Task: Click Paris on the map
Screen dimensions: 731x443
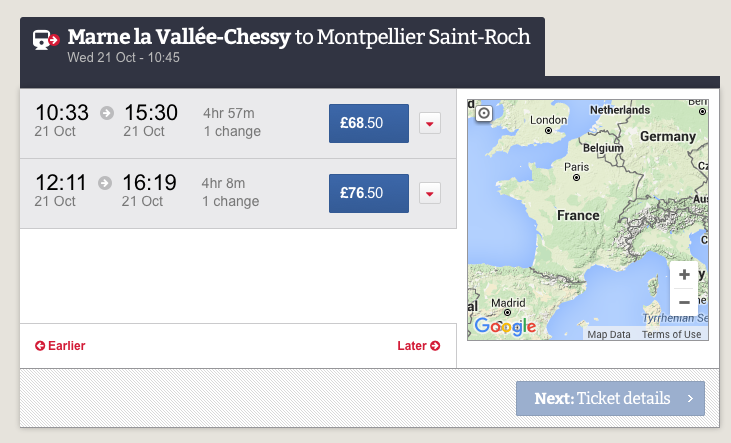Action: [576, 174]
